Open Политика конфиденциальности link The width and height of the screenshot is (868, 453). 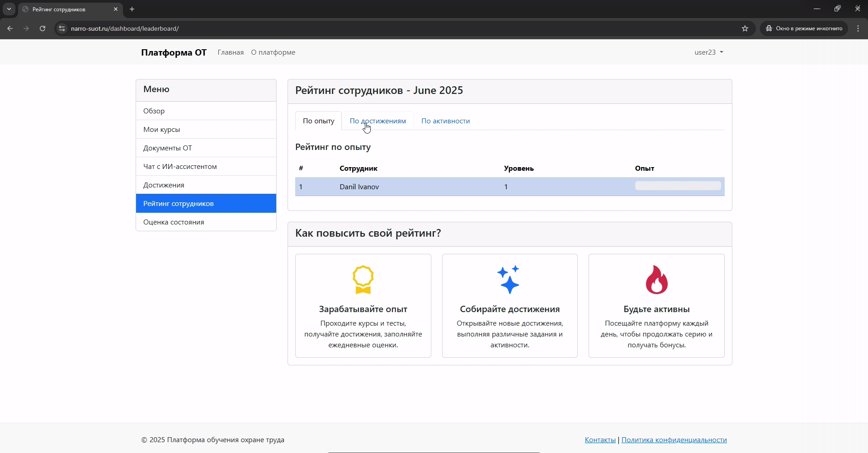point(674,440)
